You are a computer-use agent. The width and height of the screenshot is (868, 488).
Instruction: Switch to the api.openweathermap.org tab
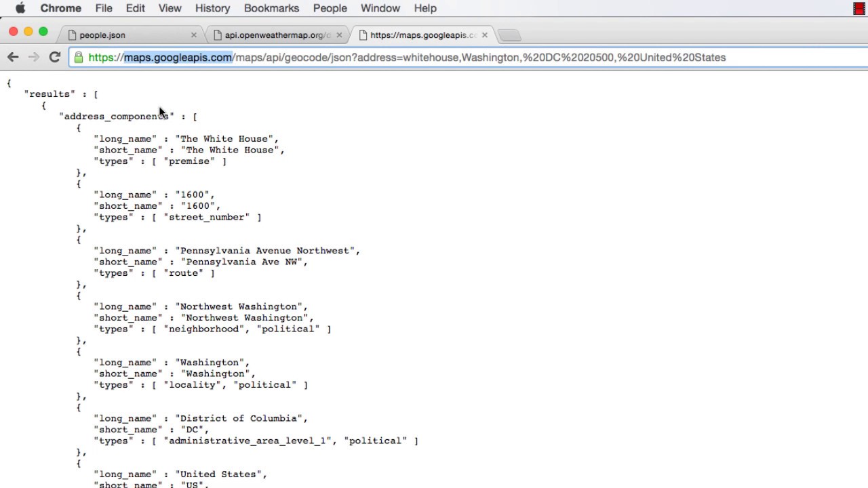278,35
